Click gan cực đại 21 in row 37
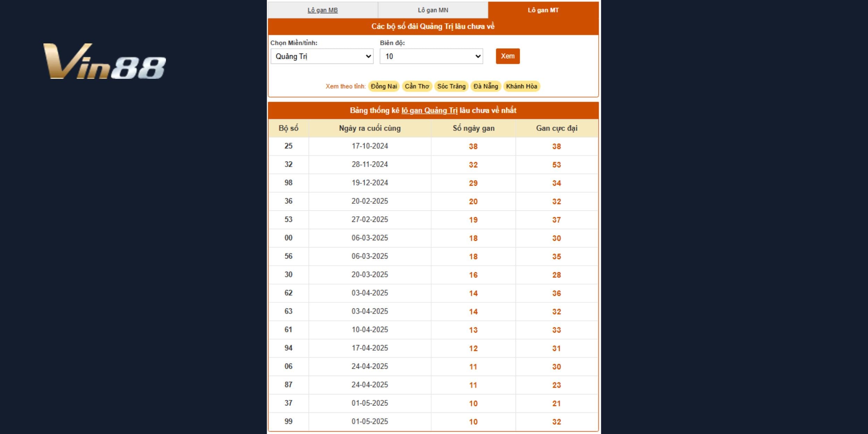Image resolution: width=868 pixels, height=434 pixels. [557, 404]
